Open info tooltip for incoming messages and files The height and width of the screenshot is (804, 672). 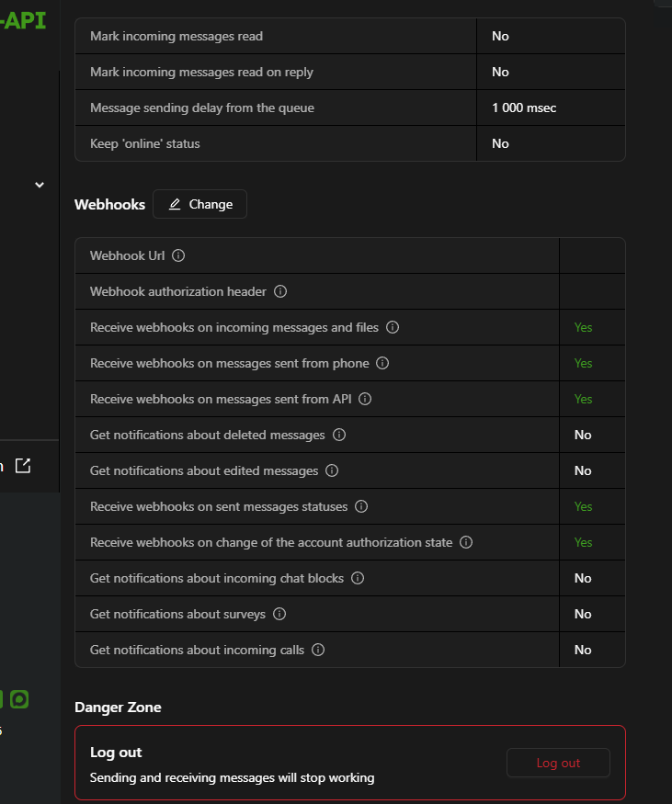pos(393,327)
